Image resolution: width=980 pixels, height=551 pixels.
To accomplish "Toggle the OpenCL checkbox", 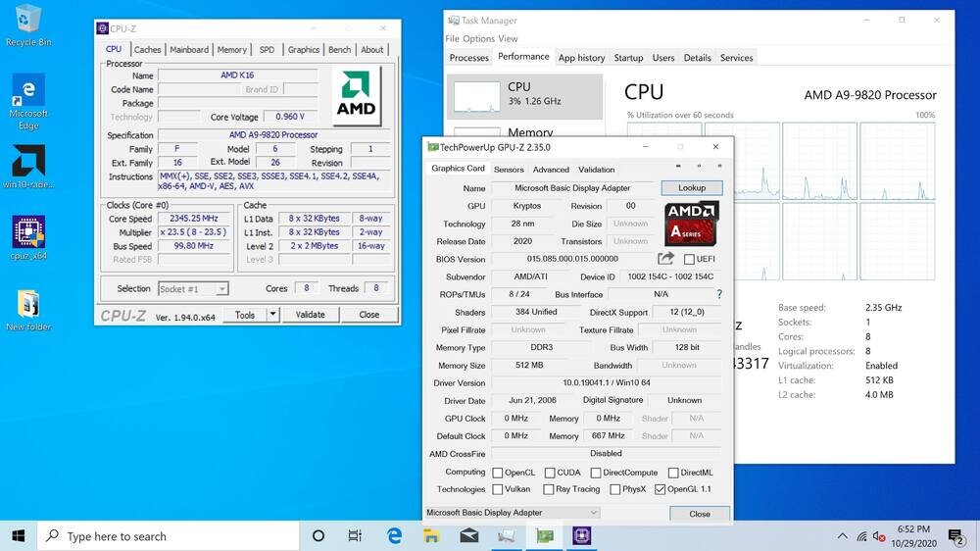I will coord(498,473).
